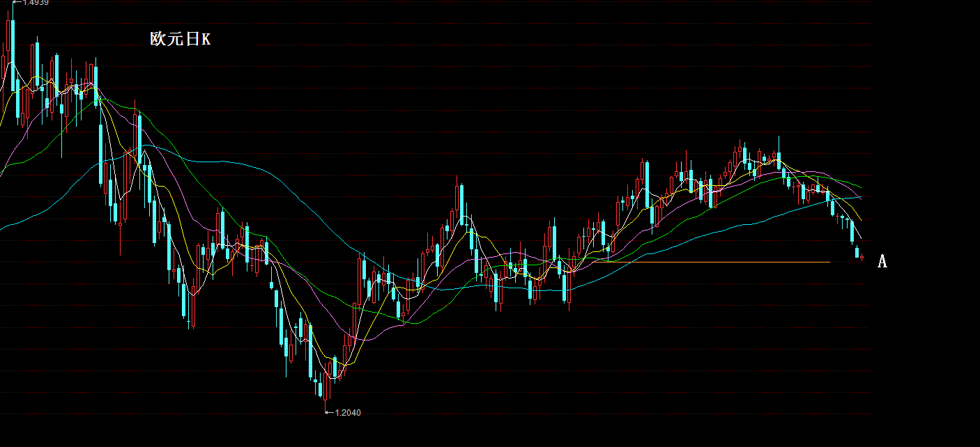Select the 欧元日K chart title
The width and height of the screenshot is (980, 447).
click(x=180, y=40)
